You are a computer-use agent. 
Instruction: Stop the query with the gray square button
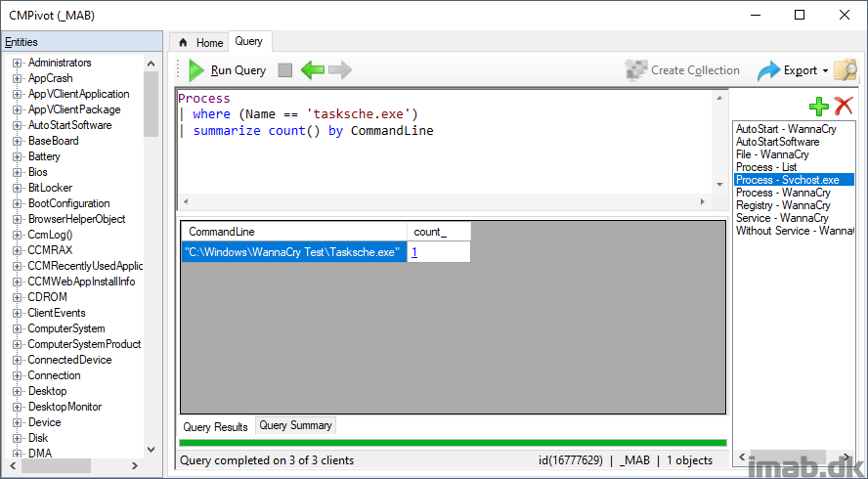click(285, 70)
